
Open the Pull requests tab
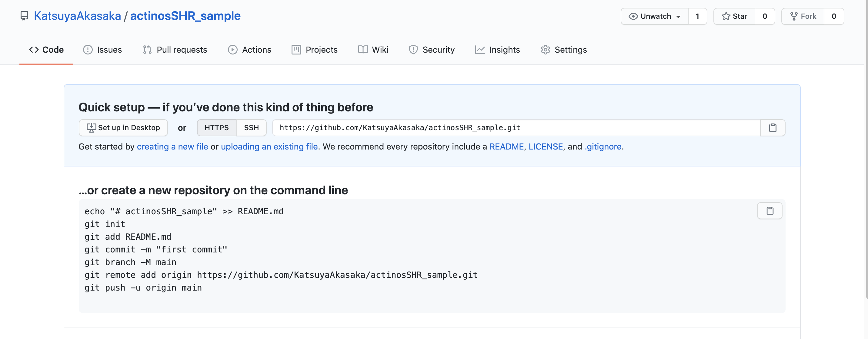click(x=175, y=50)
